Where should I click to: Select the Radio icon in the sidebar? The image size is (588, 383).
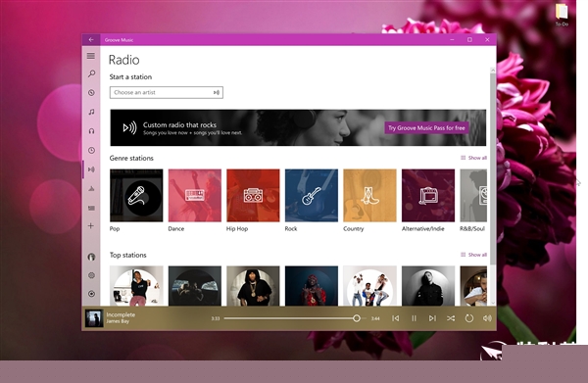tap(91, 169)
